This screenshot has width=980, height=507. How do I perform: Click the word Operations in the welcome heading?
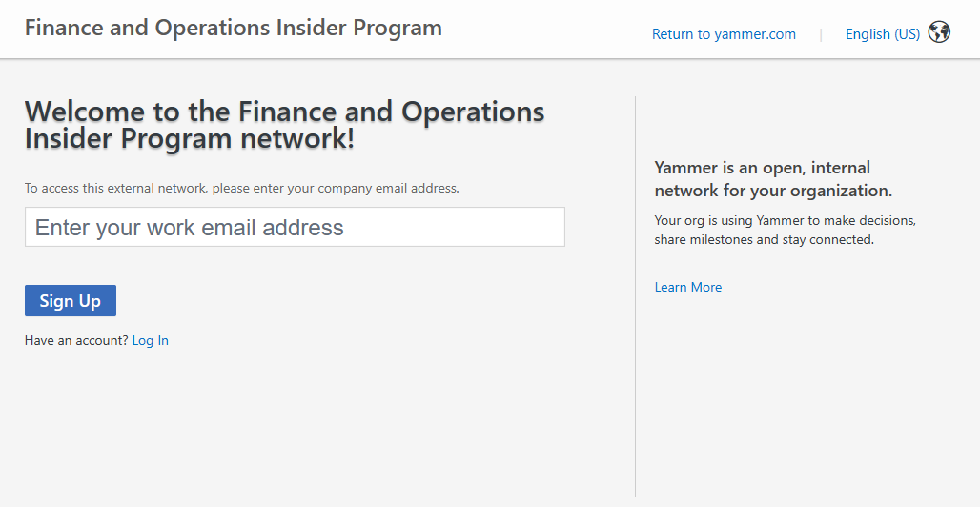coord(473,112)
